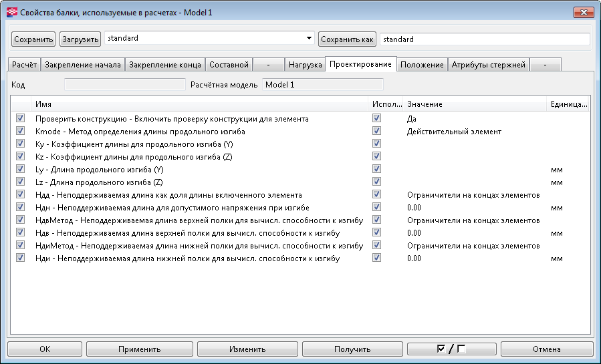The width and height of the screenshot is (601, 364).
Task: Uncheck the Kmode row's left checkbox
Action: [x=20, y=132]
